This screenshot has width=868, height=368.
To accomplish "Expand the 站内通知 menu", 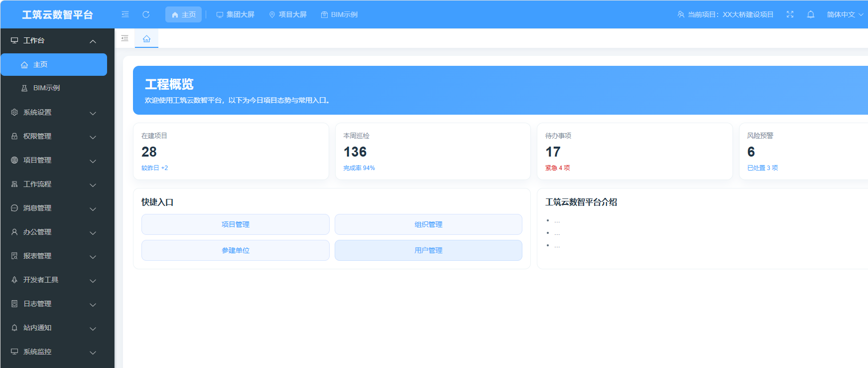I will click(x=93, y=329).
